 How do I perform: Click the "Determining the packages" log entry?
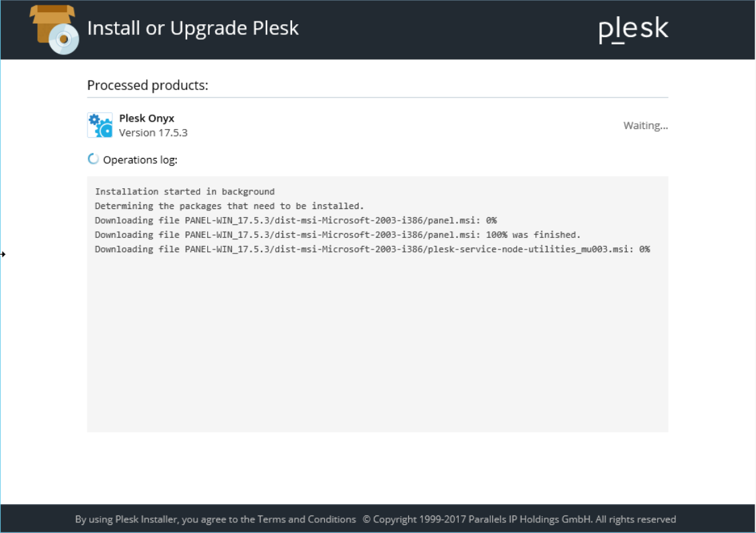[229, 206]
